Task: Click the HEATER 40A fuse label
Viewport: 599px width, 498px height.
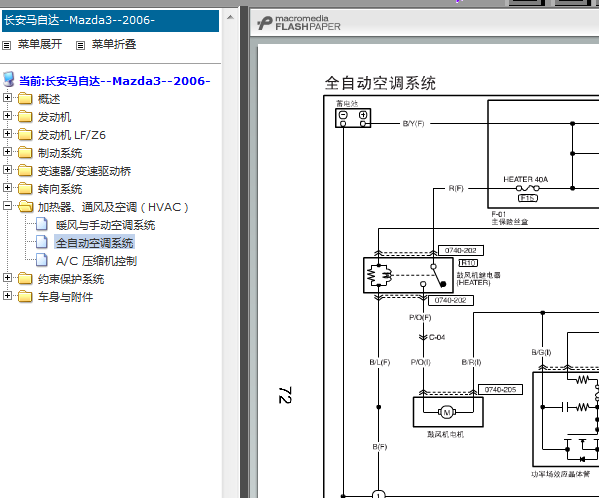Action: point(526,179)
